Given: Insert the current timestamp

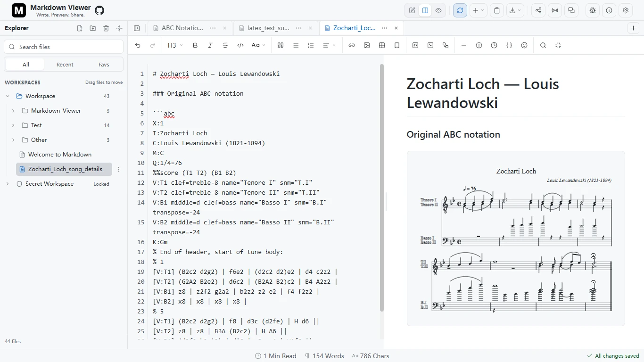Looking at the screenshot, I should [x=494, y=45].
